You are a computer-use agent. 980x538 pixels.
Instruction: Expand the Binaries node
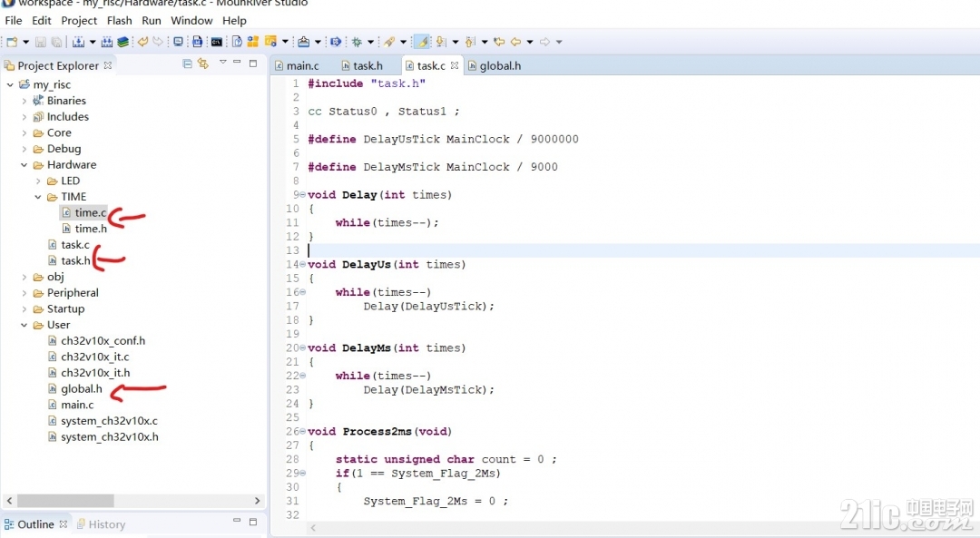point(24,101)
